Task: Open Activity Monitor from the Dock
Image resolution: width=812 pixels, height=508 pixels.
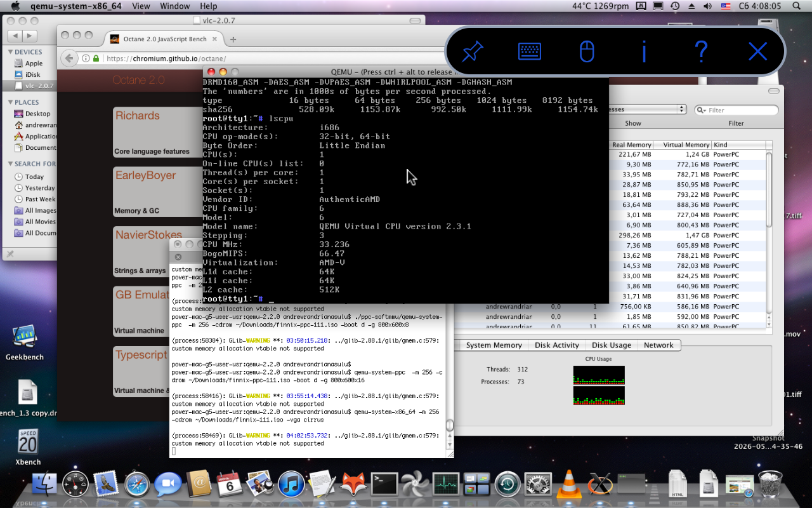Action: point(446,484)
